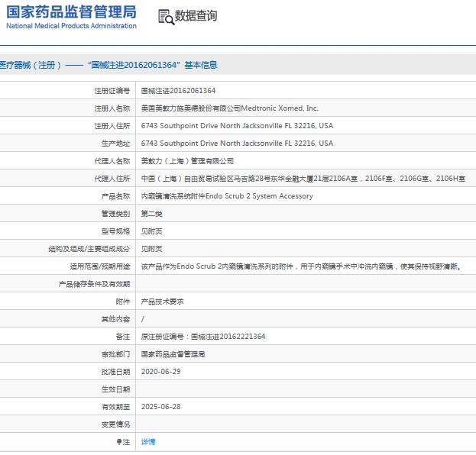
Task: Click the 备注 label
Action: 123,337
